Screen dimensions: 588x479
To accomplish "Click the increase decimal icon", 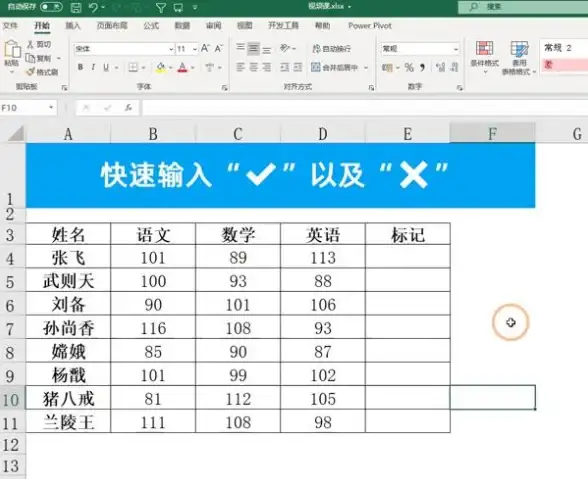I will pyautogui.click(x=440, y=68).
